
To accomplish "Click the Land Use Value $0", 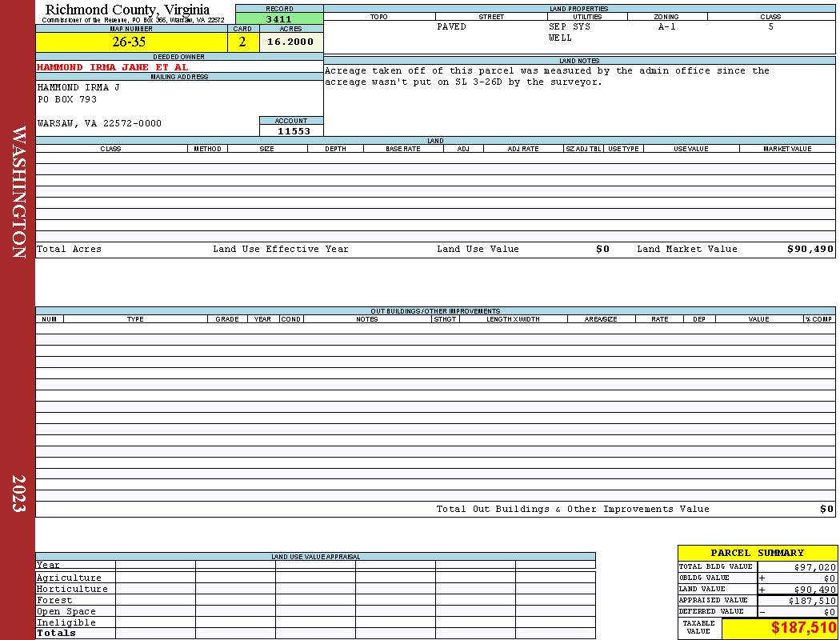I will click(602, 249).
